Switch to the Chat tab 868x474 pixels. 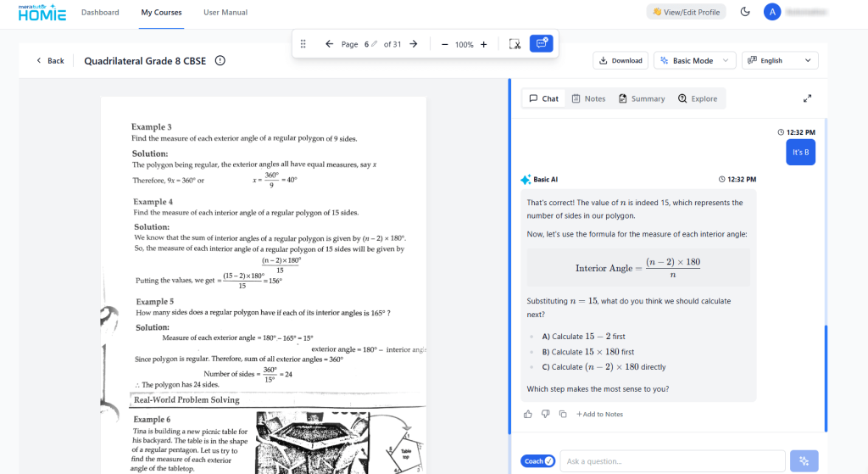point(543,98)
